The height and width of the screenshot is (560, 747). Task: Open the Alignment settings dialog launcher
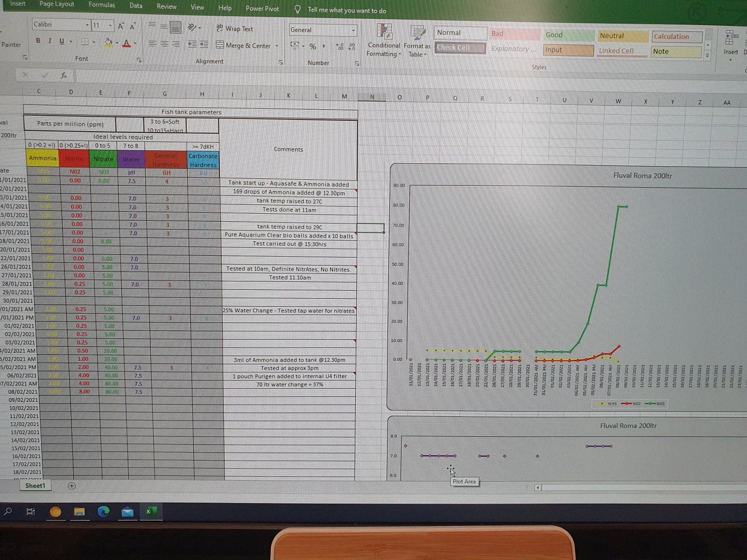pyautogui.click(x=281, y=62)
